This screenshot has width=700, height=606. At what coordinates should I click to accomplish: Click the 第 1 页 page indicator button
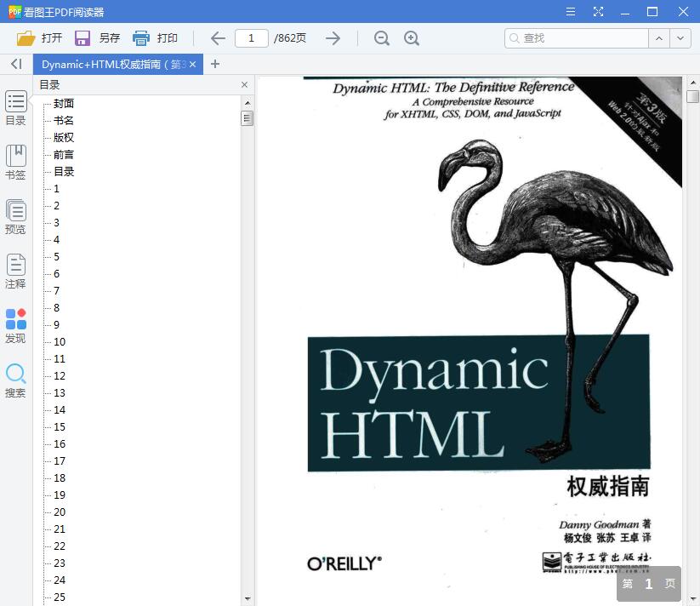click(x=647, y=585)
